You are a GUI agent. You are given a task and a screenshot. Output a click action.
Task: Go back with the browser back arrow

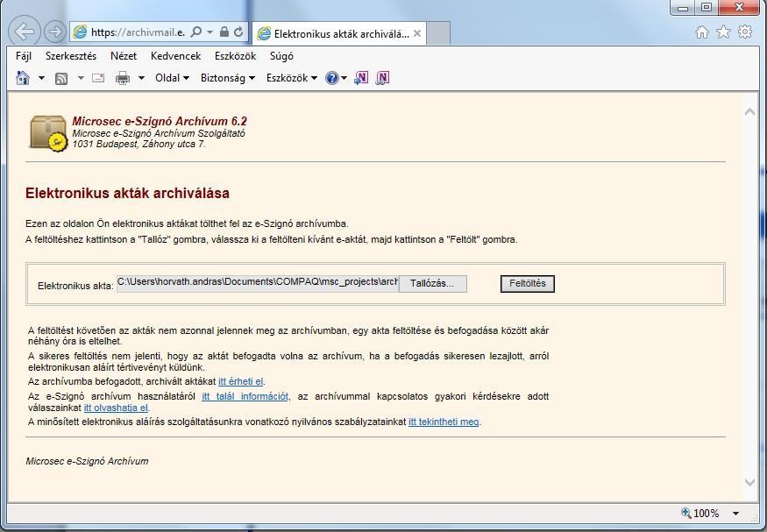tap(24, 32)
